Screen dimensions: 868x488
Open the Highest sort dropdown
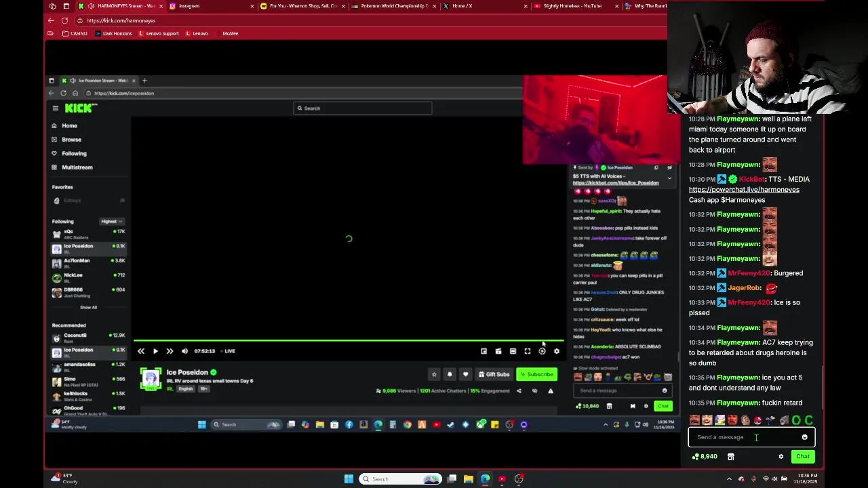111,222
